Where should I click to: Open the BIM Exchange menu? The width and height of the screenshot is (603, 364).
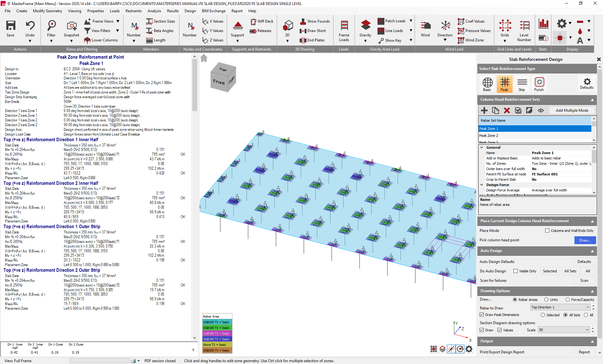click(x=214, y=11)
